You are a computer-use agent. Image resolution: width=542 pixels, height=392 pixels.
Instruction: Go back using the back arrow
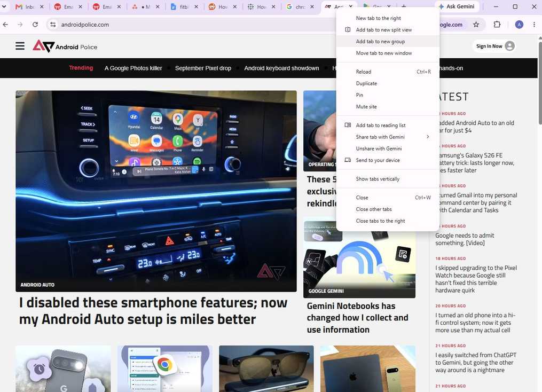pos(5,25)
